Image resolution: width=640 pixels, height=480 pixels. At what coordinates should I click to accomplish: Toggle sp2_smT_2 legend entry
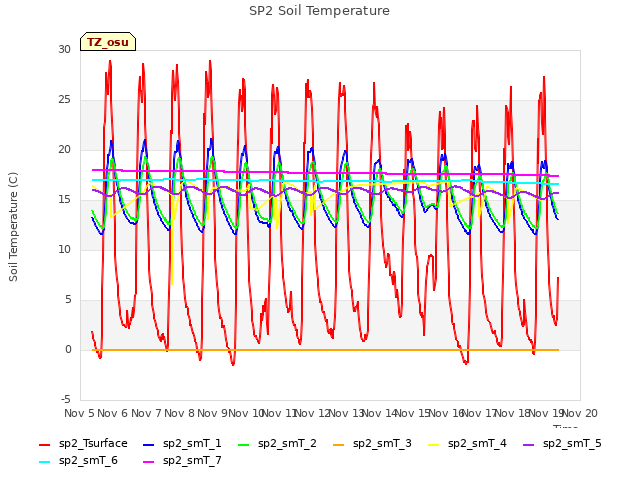pyautogui.click(x=277, y=444)
